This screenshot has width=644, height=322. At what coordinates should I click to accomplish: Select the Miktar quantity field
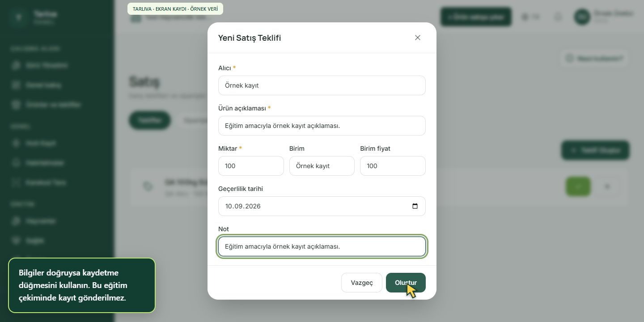(251, 166)
